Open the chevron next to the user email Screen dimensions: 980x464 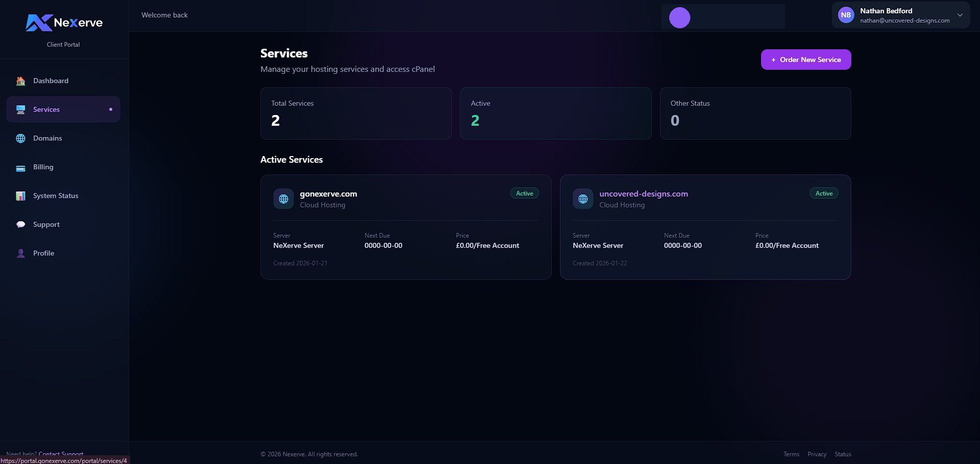click(x=959, y=15)
